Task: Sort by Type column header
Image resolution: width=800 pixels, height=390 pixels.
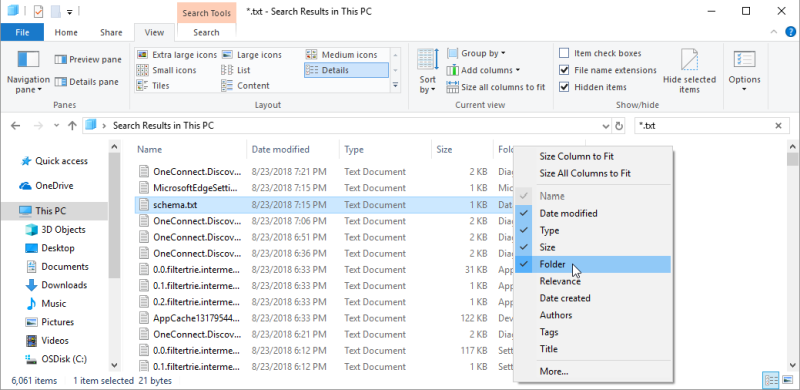Action: click(x=385, y=150)
